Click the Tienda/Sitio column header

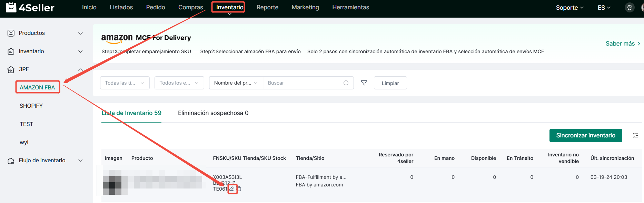[310, 158]
